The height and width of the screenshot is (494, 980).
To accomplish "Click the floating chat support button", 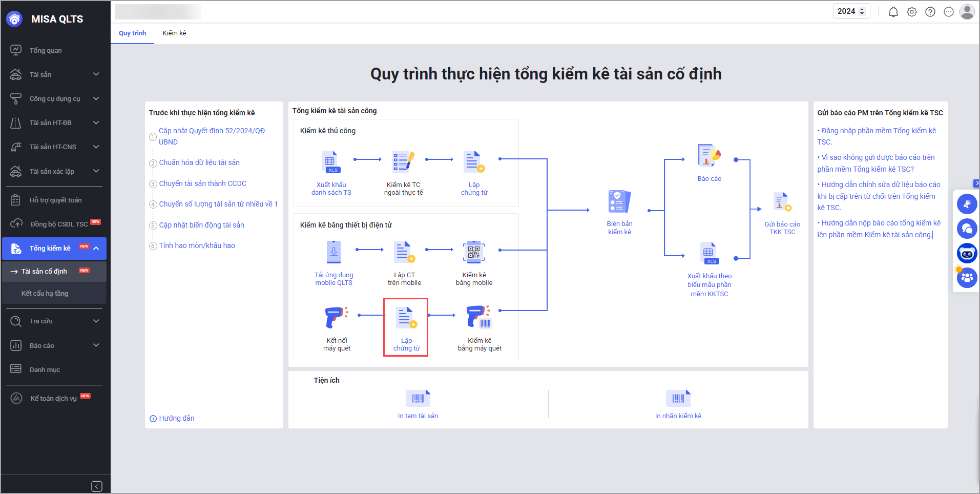I will (x=967, y=229).
